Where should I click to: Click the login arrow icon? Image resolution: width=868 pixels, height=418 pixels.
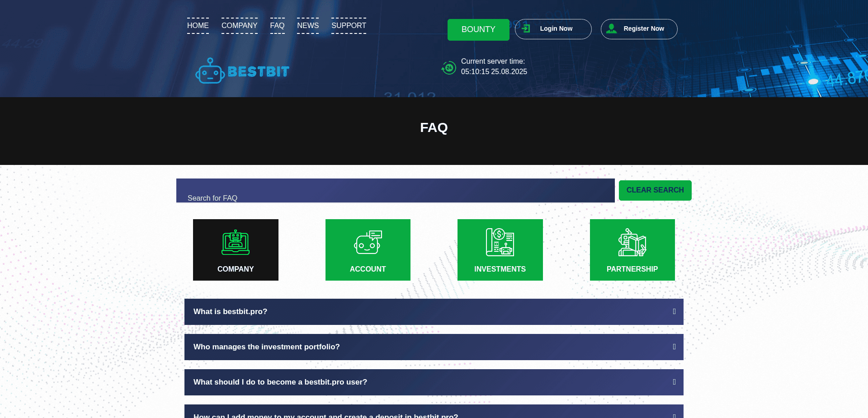pyautogui.click(x=525, y=28)
